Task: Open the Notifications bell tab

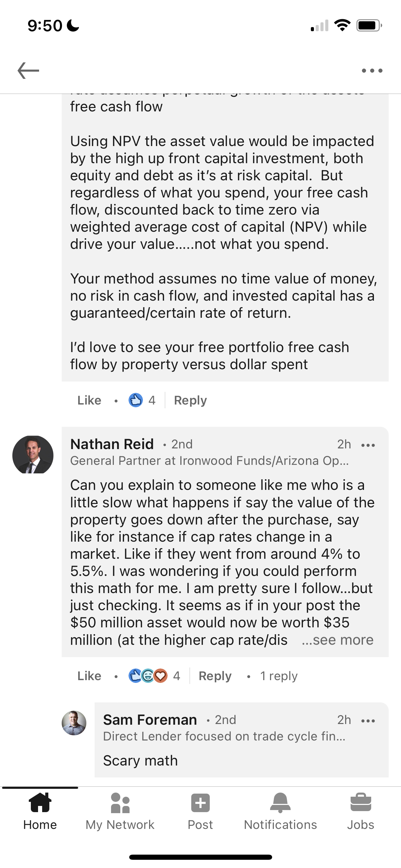Action: tap(280, 811)
